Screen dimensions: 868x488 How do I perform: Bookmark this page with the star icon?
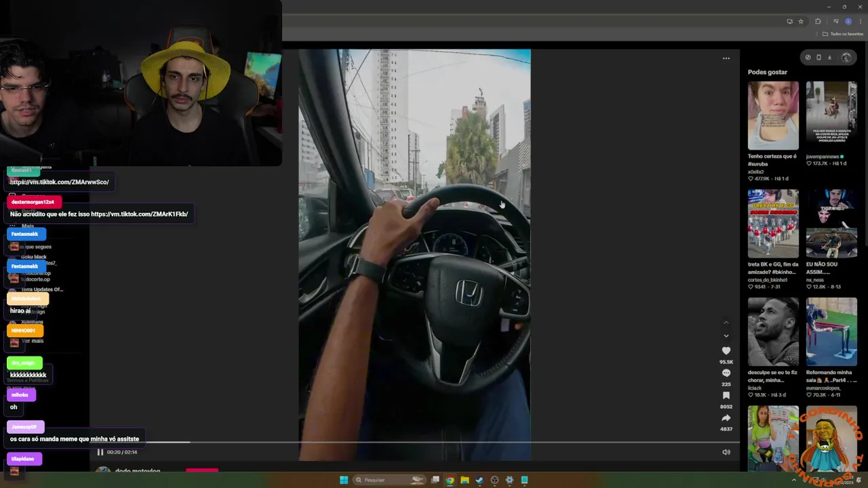pos(801,22)
